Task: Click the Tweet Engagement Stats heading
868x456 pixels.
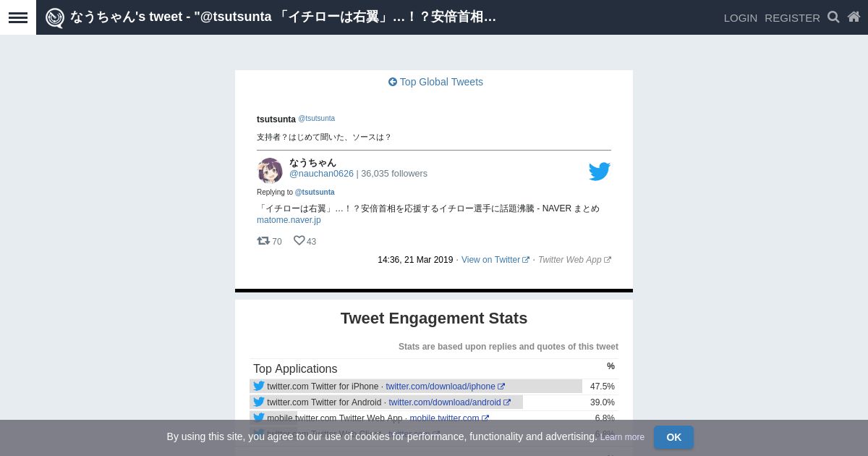Action: point(434,318)
